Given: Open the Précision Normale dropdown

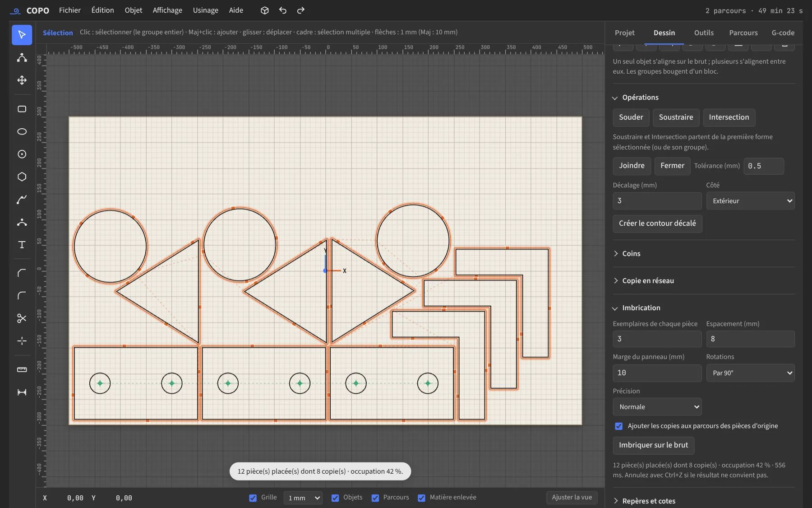Looking at the screenshot, I should pyautogui.click(x=657, y=407).
